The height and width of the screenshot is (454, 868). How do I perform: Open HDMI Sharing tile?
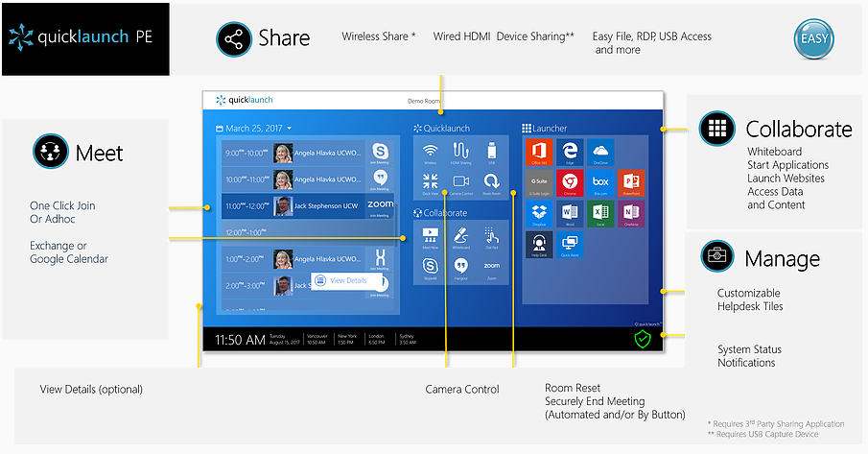(460, 153)
